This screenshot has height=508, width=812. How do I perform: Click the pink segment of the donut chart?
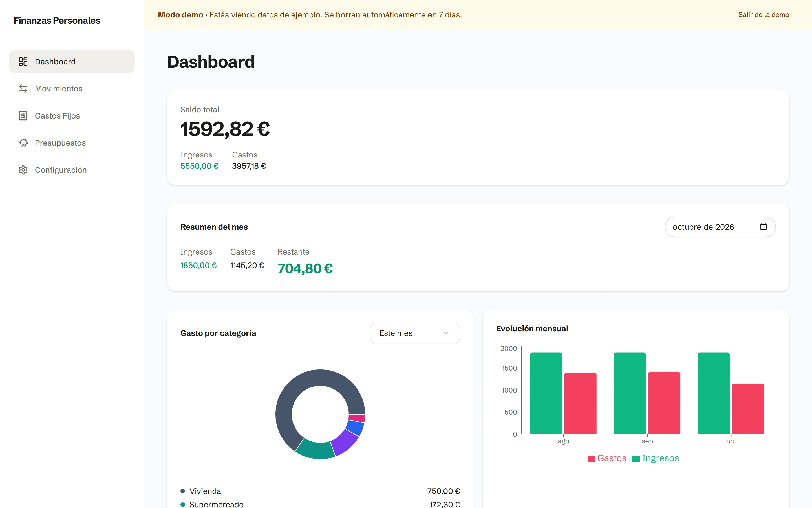[x=357, y=418]
